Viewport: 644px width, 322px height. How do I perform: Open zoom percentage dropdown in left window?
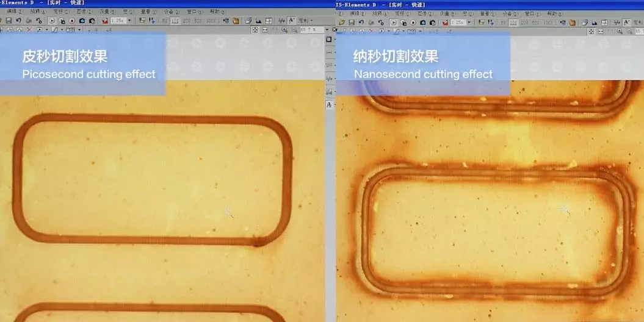pyautogui.click(x=327, y=29)
